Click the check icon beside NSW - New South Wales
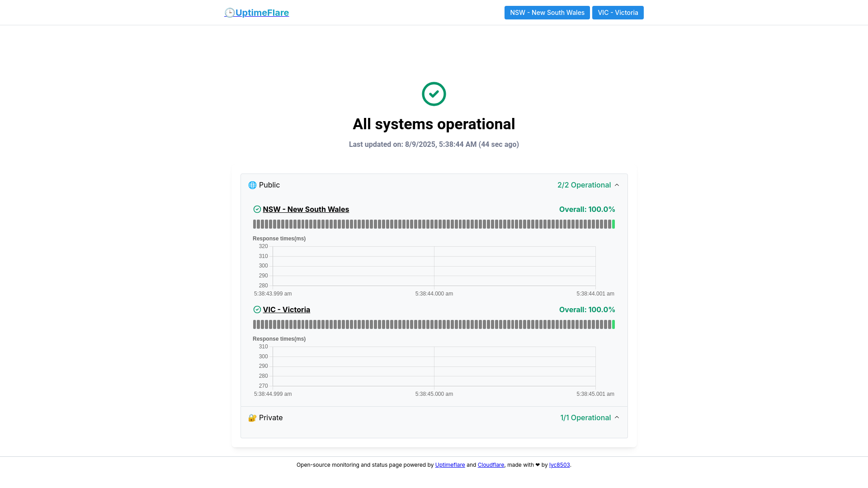Viewport: 868px width, 488px height. click(257, 209)
